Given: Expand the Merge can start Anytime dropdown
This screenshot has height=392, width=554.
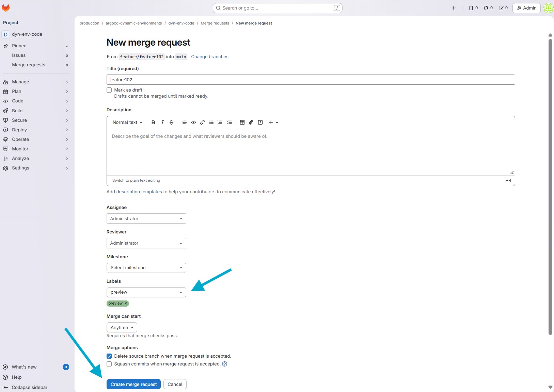Looking at the screenshot, I should coord(122,327).
